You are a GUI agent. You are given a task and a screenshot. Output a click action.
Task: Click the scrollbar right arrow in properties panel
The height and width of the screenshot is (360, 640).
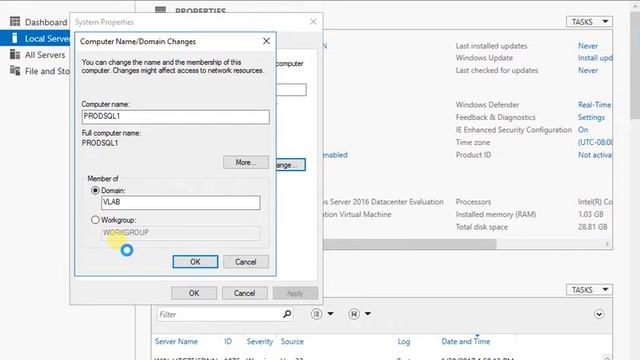[607, 244]
